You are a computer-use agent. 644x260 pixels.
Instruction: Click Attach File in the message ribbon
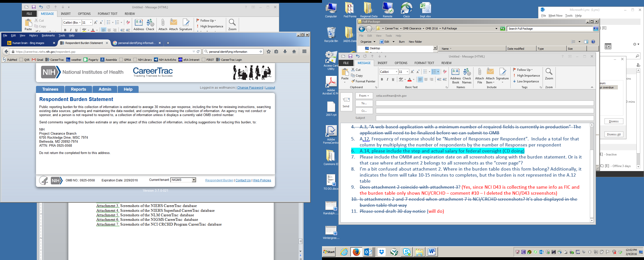(480, 76)
